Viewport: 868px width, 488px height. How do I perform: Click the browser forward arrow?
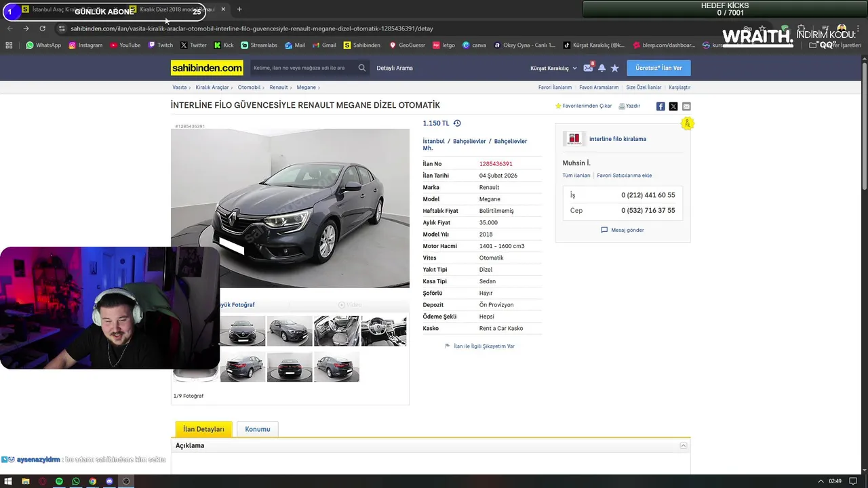pos(26,28)
